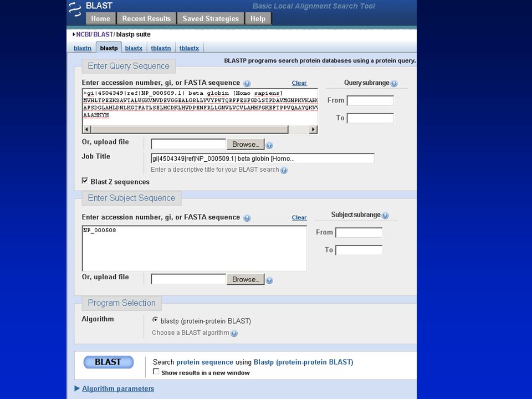The width and height of the screenshot is (532, 399).
Task: Click help icon next to query upload Browse
Action: [269, 146]
